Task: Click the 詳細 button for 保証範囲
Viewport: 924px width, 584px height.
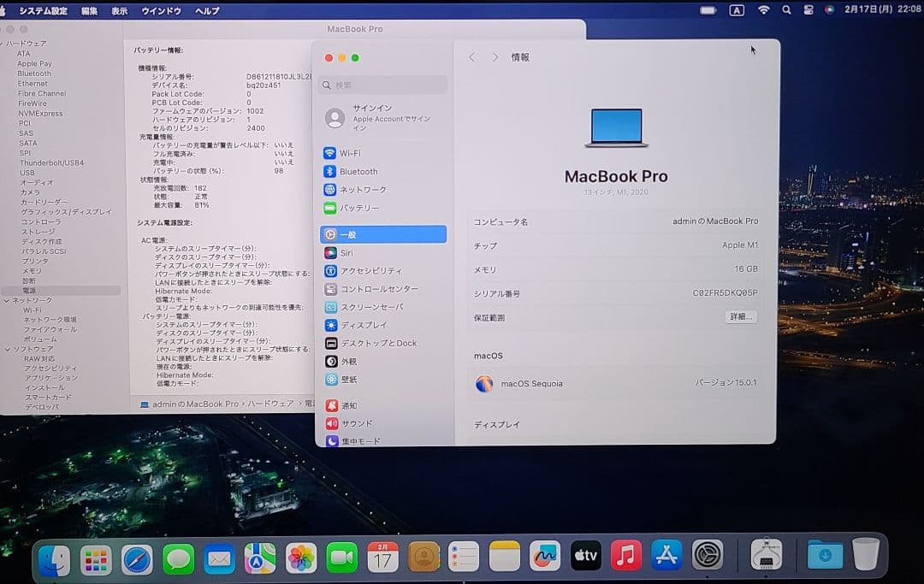Action: click(x=739, y=317)
